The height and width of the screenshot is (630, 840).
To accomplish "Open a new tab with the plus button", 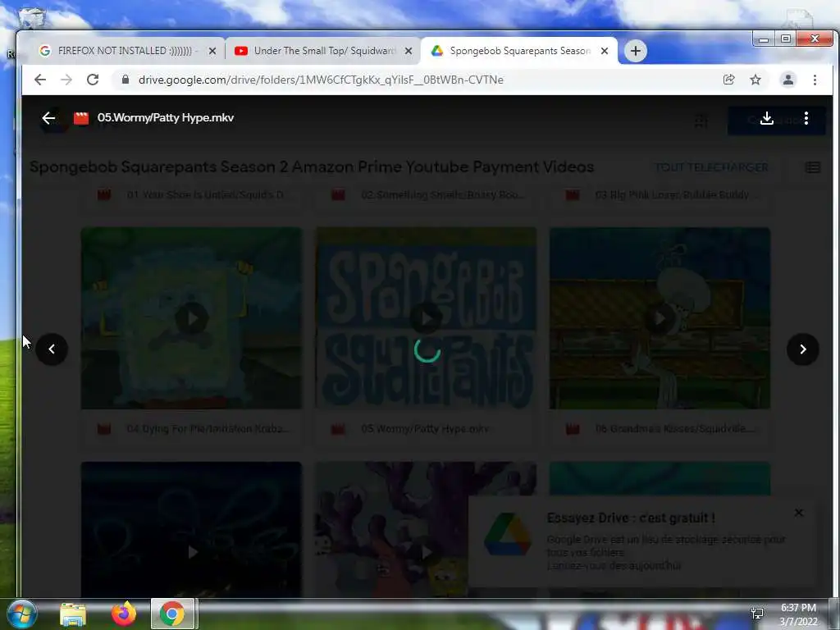I will click(x=636, y=51).
